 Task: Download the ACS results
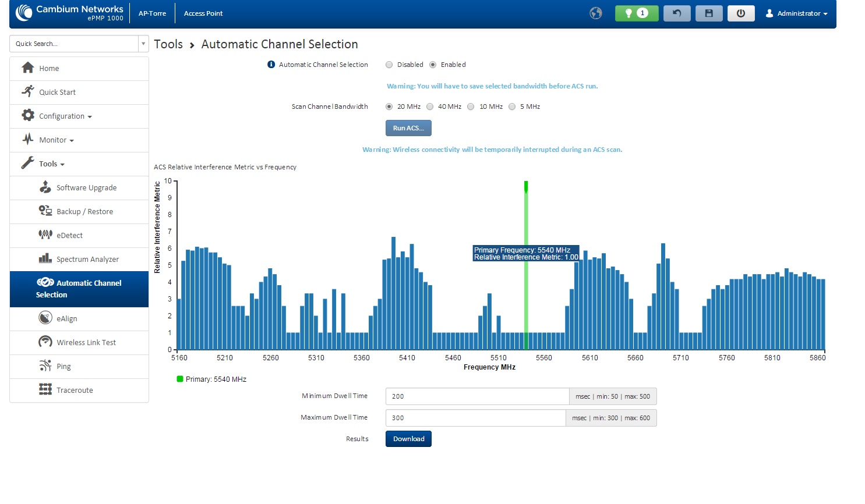click(x=408, y=439)
